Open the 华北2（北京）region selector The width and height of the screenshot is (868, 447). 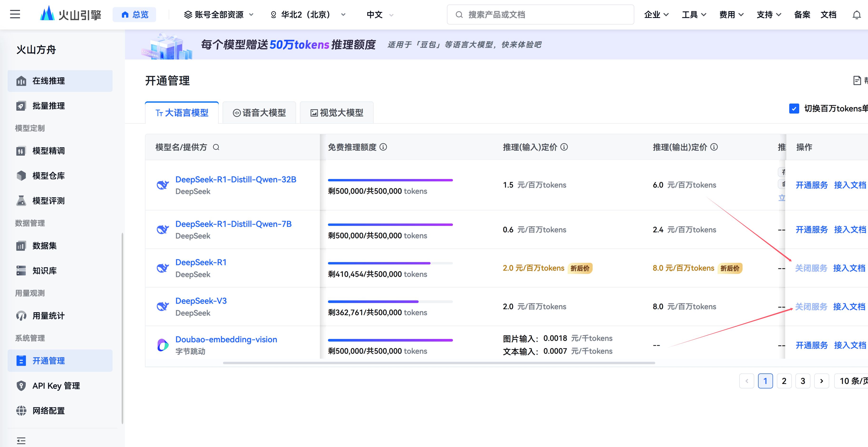(x=308, y=15)
